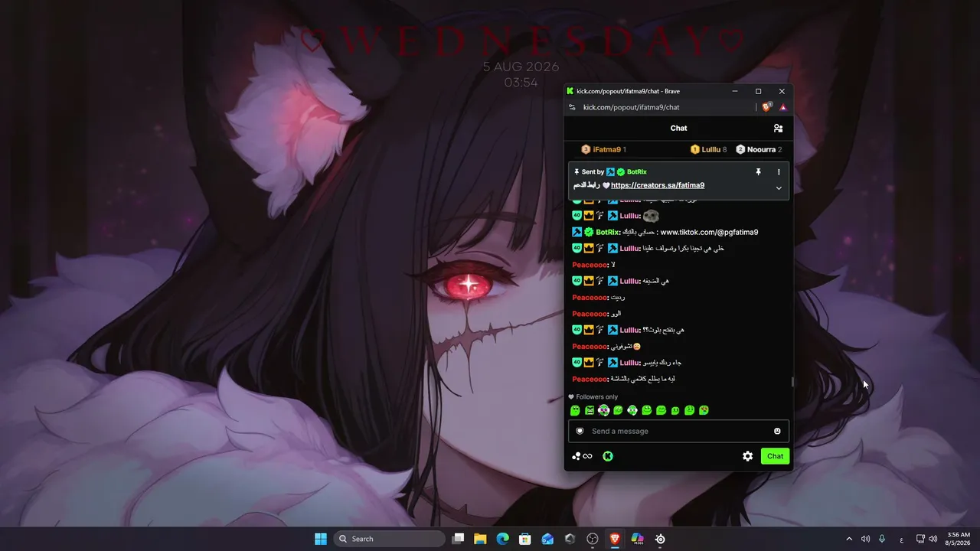
Task: Open Brave Shields lion icon
Action: click(x=766, y=108)
